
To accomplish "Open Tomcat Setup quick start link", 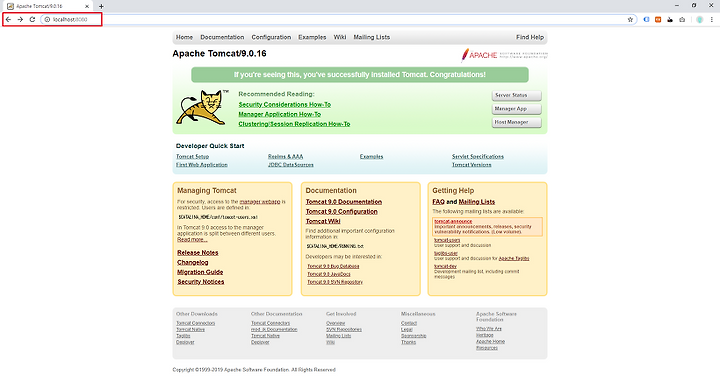I will tap(192, 157).
